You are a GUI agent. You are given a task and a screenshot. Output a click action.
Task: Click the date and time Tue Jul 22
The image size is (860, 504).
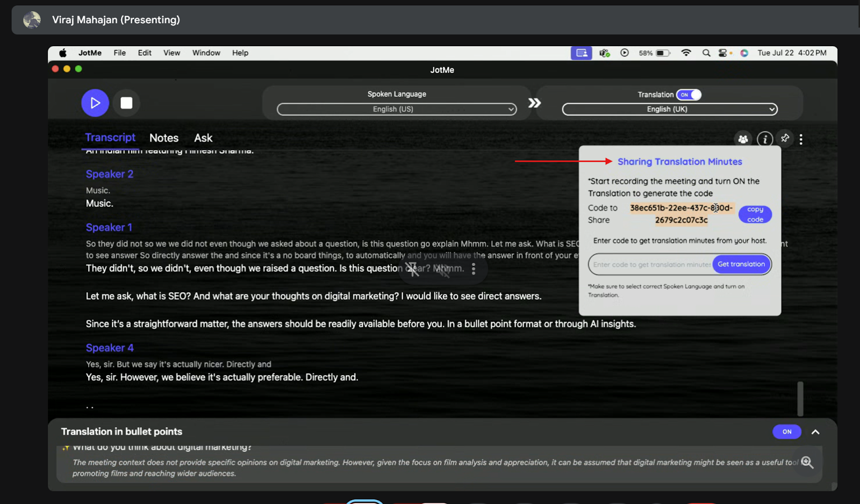792,53
